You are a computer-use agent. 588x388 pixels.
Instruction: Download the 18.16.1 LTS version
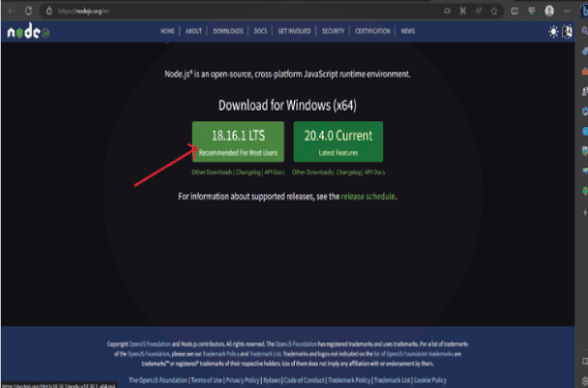click(240, 141)
